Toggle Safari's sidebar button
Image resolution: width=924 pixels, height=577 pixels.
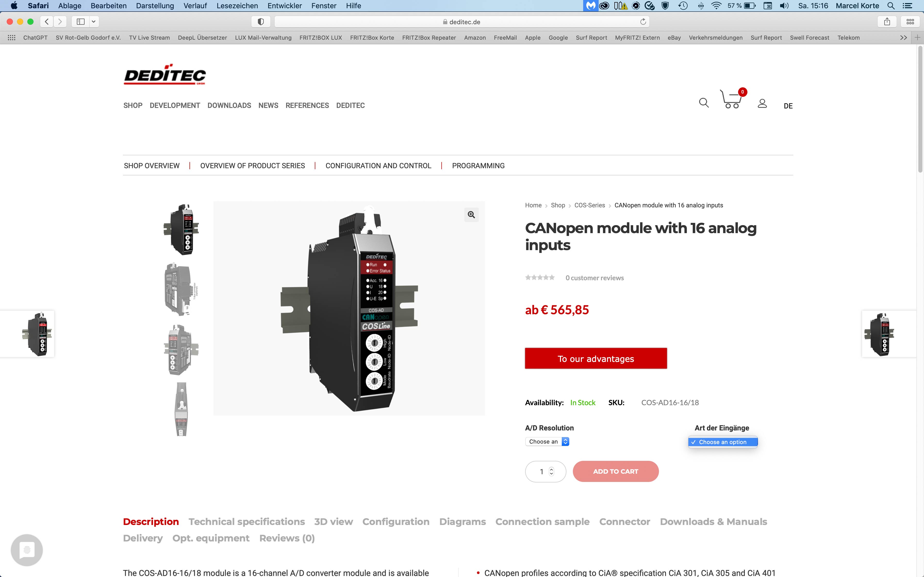80,22
